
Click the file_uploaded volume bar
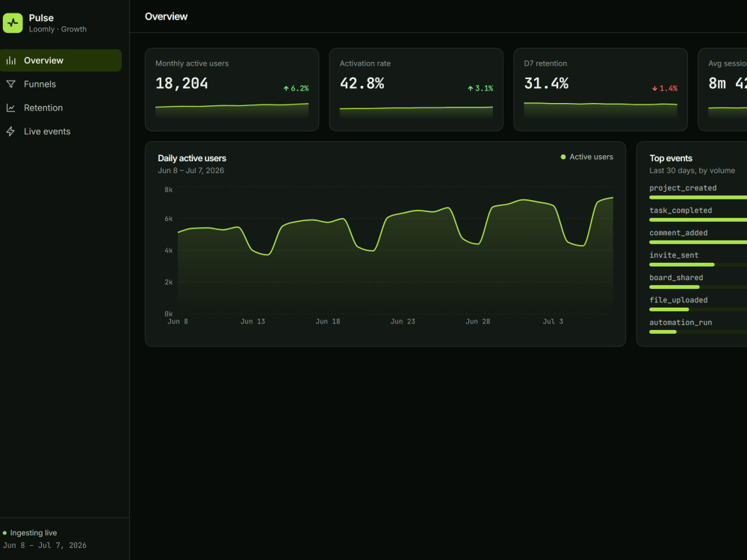(x=669, y=309)
